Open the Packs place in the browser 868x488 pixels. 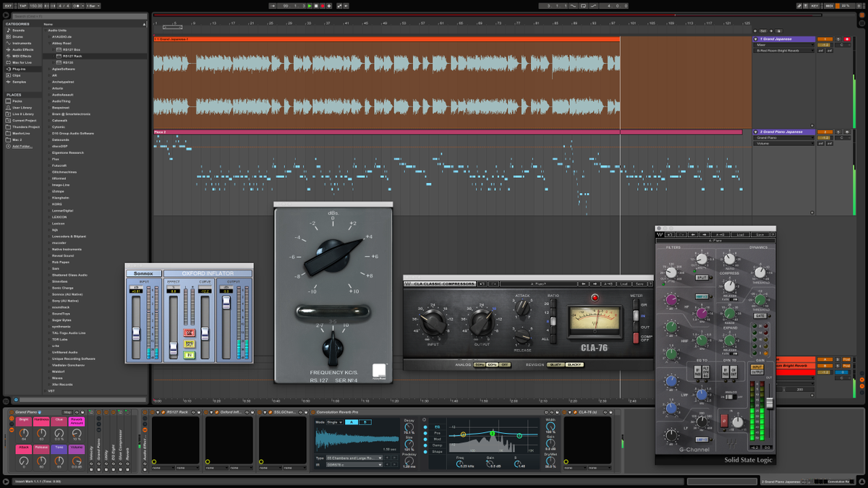click(17, 101)
